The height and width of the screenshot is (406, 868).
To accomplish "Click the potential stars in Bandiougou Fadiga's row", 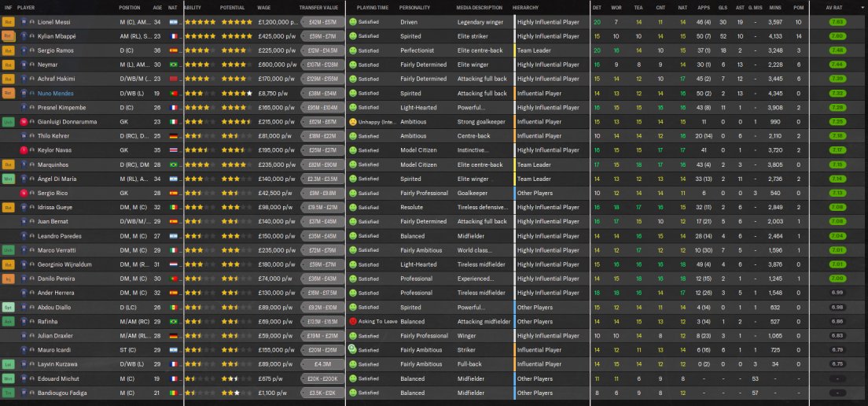I will (237, 393).
